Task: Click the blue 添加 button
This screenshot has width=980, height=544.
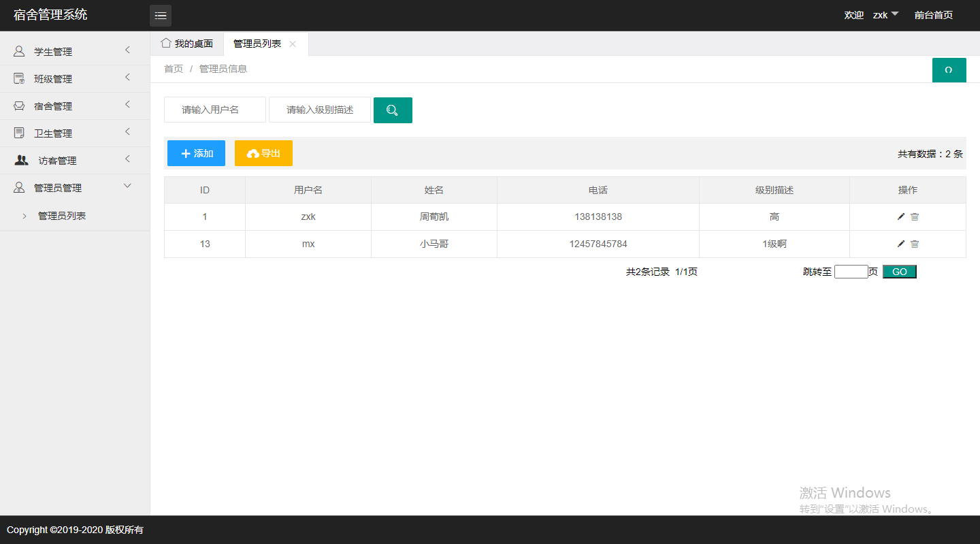Action: (196, 153)
